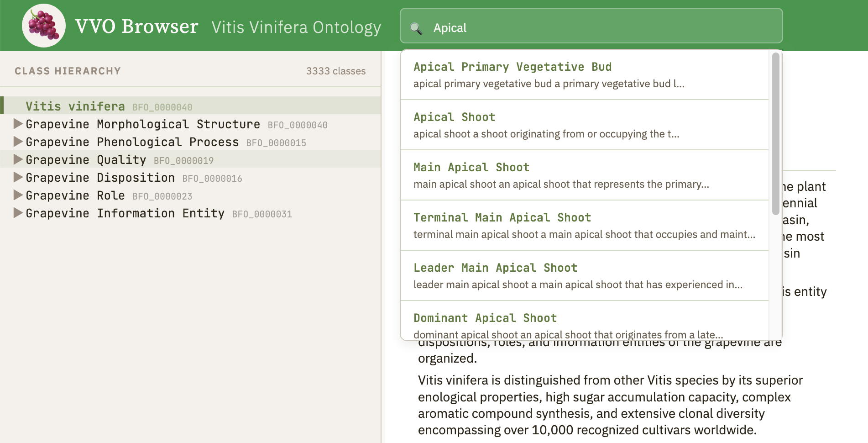Click the 3333 classes counter
The height and width of the screenshot is (443, 868).
point(336,71)
